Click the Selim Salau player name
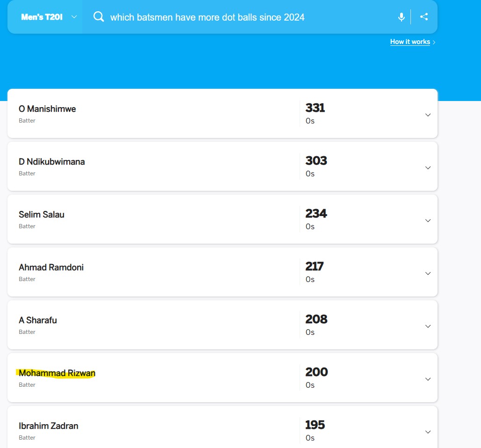The image size is (481, 448). 42,214
